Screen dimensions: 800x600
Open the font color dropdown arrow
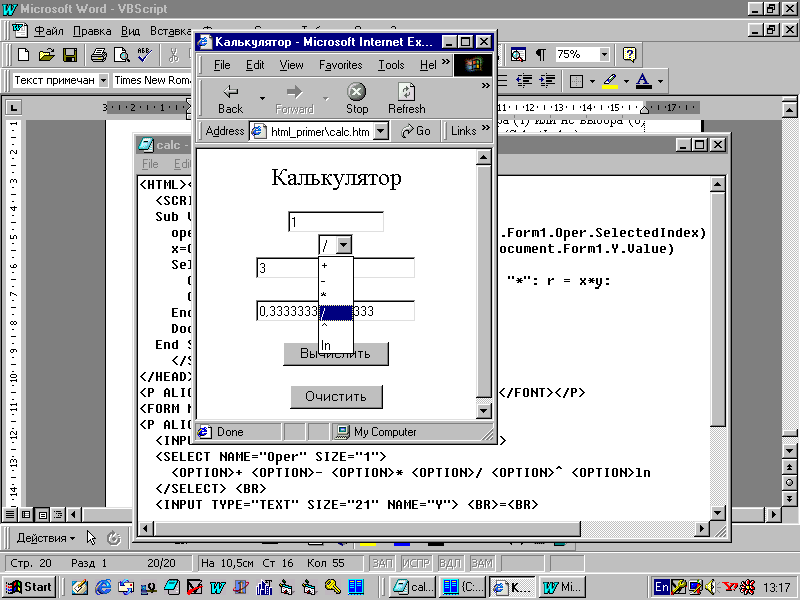pos(660,81)
